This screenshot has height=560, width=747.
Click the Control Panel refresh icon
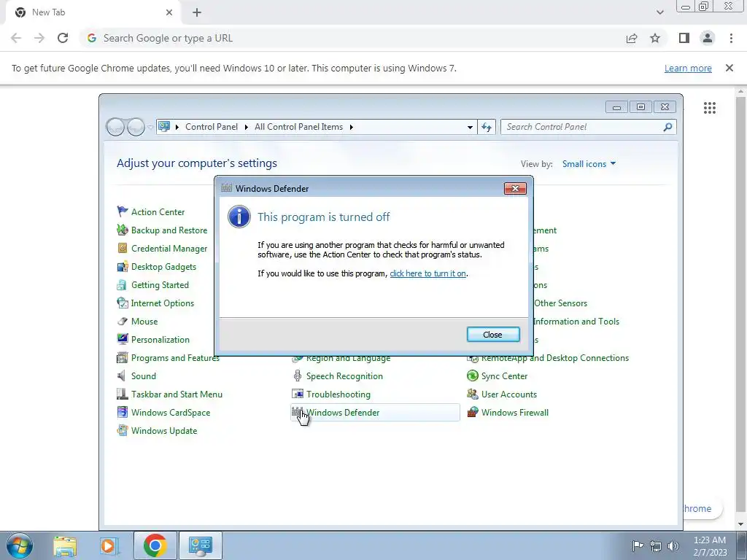[x=487, y=127]
